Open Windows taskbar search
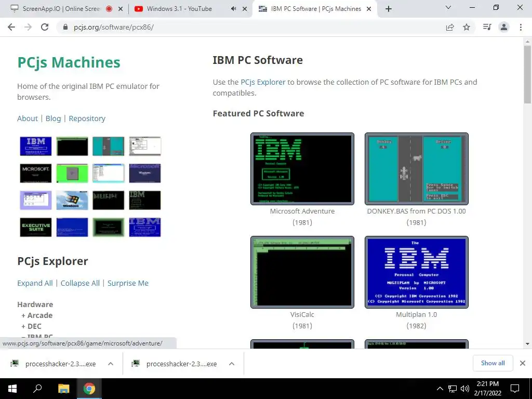 (37, 389)
